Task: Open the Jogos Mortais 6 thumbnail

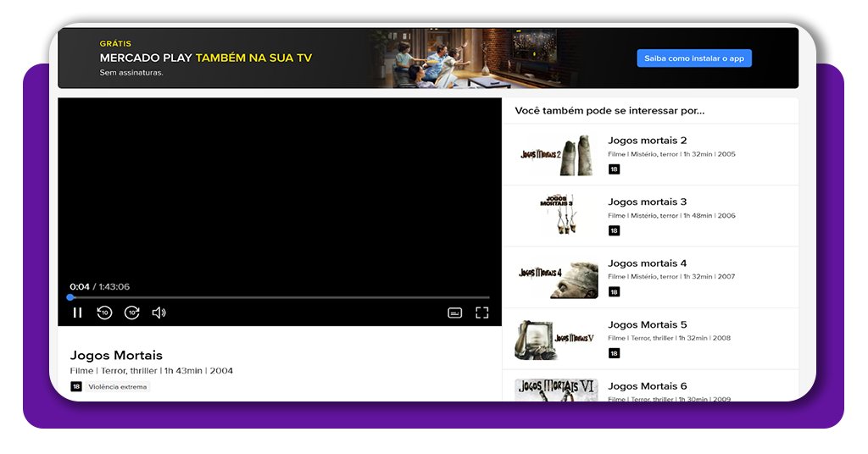Action: pyautogui.click(x=556, y=390)
